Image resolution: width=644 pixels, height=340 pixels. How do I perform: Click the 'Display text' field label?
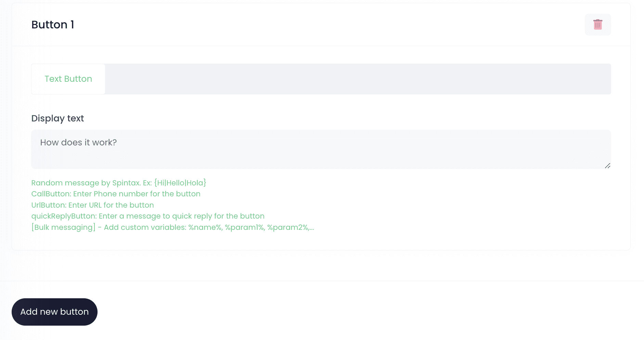57,118
